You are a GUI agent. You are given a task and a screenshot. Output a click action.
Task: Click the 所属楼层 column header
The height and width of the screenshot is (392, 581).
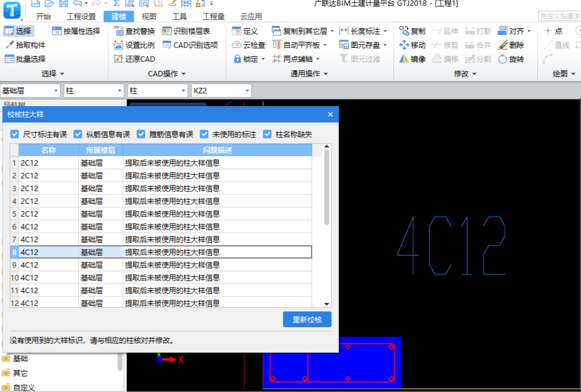point(101,150)
